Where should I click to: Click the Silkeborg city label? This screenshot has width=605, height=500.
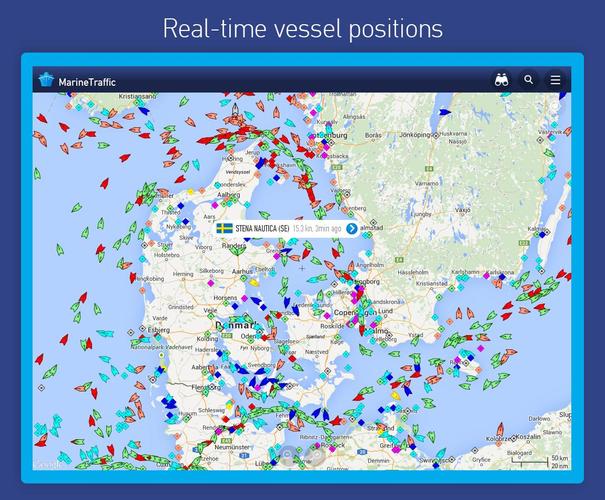pyautogui.click(x=211, y=271)
